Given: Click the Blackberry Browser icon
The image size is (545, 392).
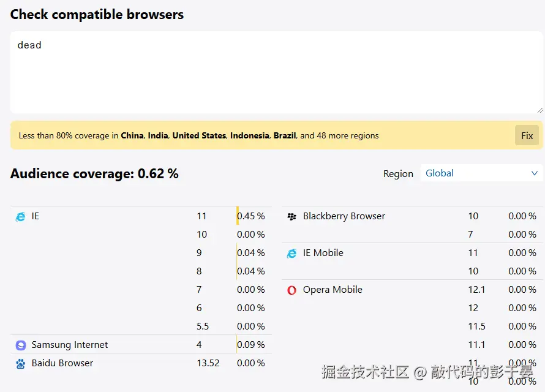Looking at the screenshot, I should 291,217.
